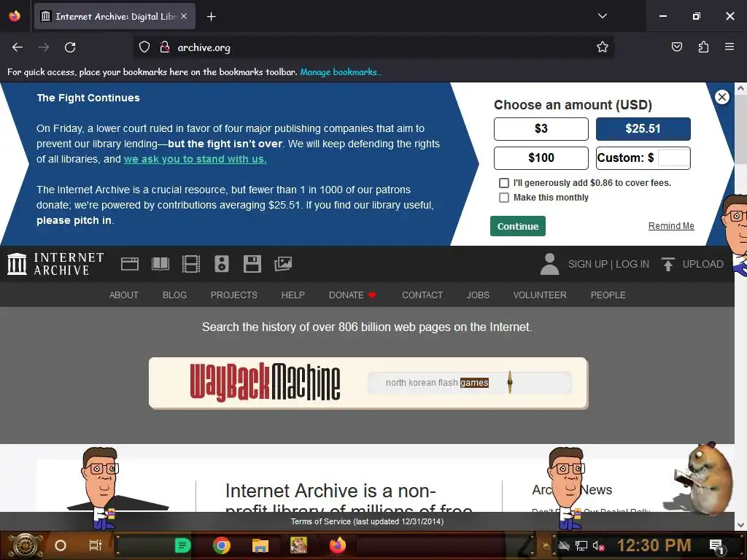Click the Remind Me link

[671, 226]
